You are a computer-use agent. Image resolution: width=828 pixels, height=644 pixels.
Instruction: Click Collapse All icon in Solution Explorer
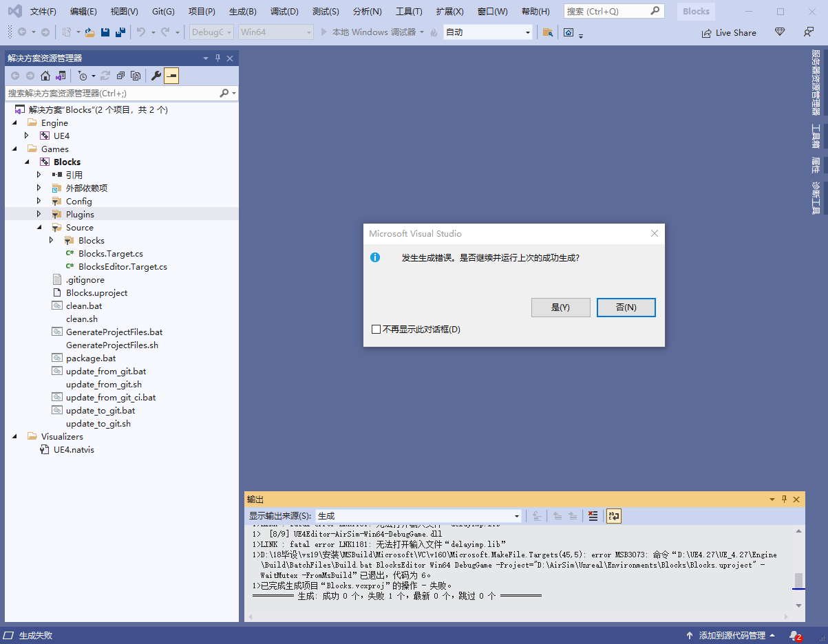pos(120,76)
